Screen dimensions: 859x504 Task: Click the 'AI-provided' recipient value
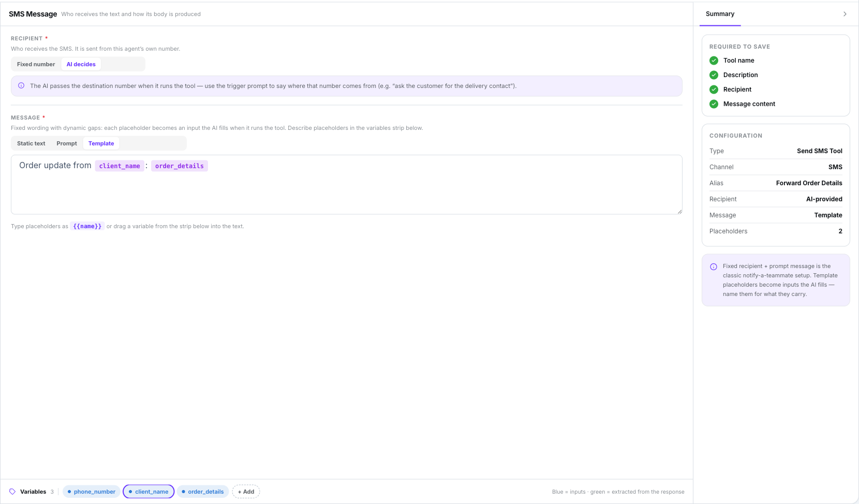pos(824,199)
